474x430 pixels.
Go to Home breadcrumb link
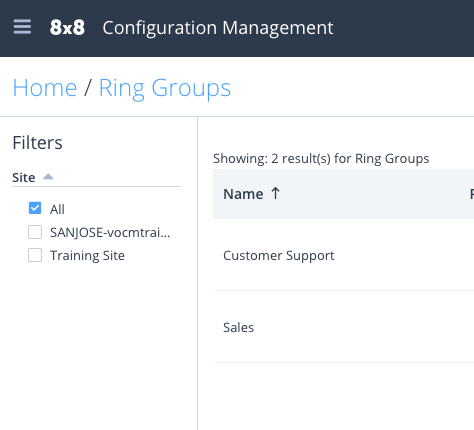click(45, 88)
